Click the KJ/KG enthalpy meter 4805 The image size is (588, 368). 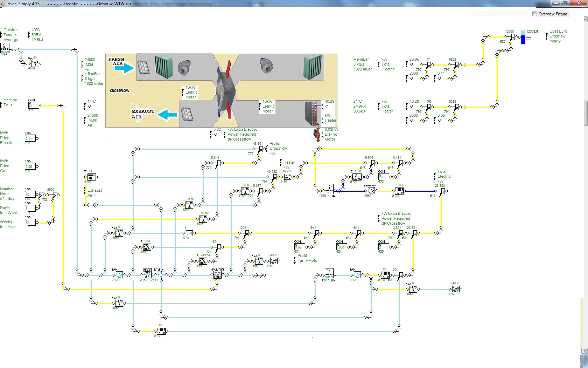coord(203,219)
